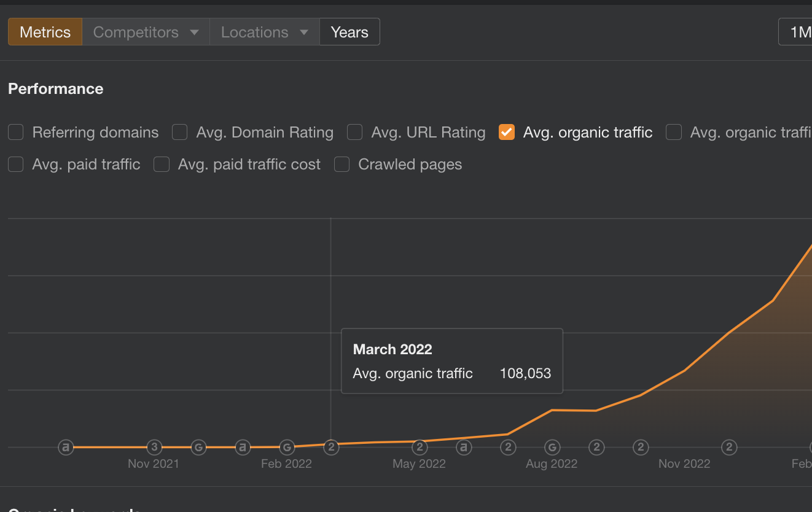Expand the Locations dropdown
This screenshot has height=512, width=812.
point(264,32)
